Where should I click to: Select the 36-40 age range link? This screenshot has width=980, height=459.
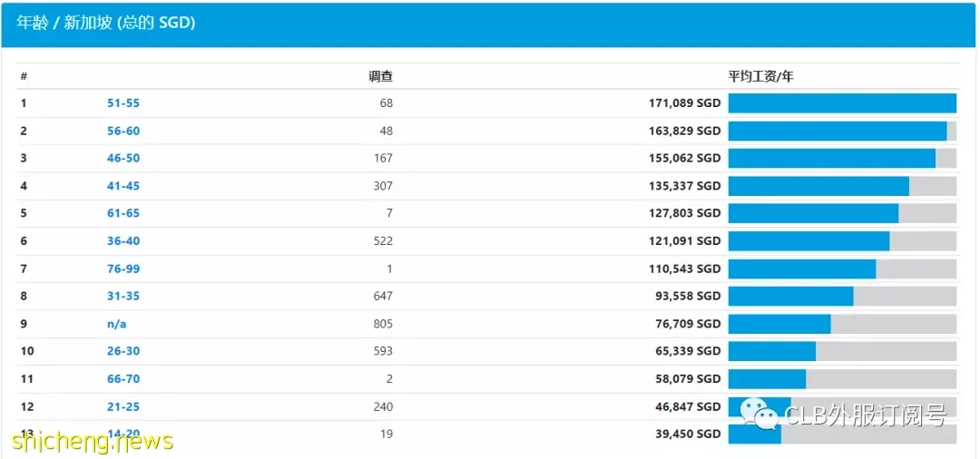pos(123,241)
